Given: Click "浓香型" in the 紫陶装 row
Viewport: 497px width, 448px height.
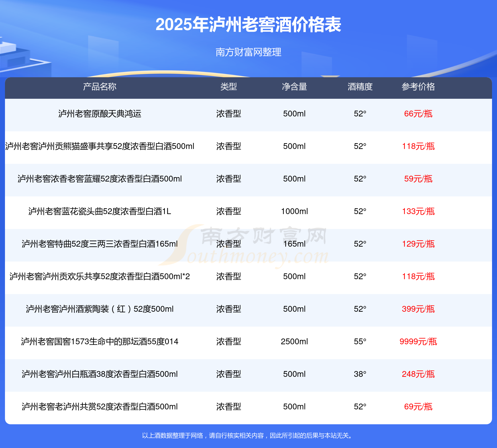Looking at the screenshot, I should [x=229, y=309].
